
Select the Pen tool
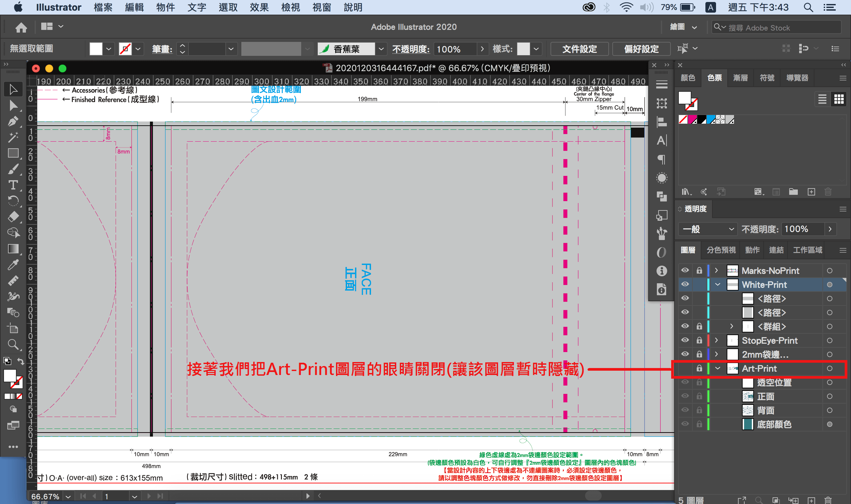coord(13,121)
